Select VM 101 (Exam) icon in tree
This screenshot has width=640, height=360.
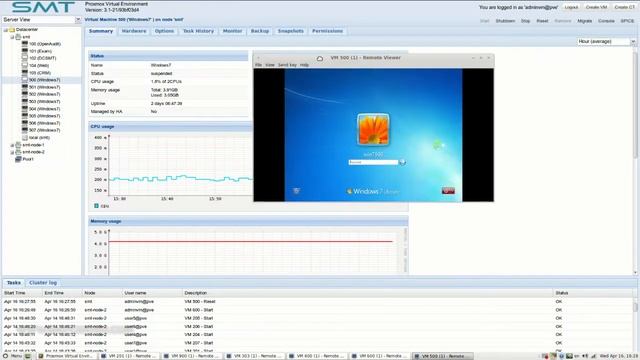pos(24,51)
